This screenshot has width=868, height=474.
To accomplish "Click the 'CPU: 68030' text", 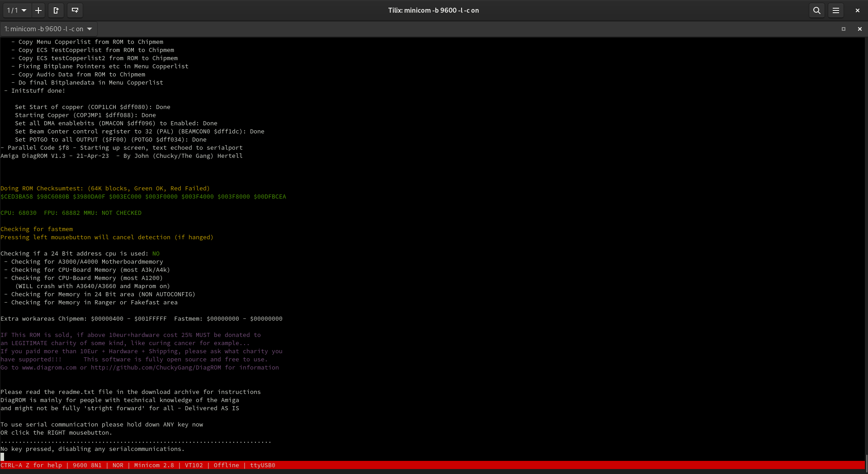I will [x=19, y=213].
